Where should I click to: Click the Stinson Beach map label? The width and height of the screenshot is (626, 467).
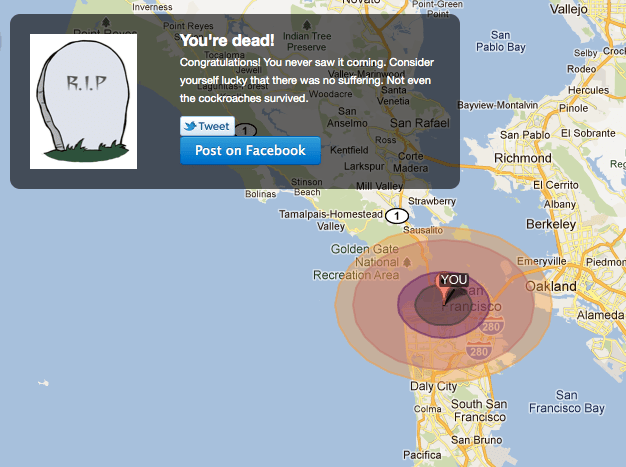point(307,187)
